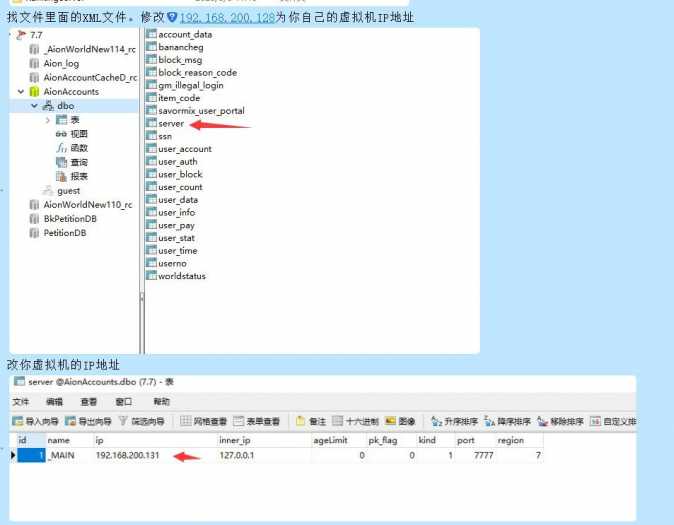Switch to 网格查看 grid view

[x=204, y=421]
